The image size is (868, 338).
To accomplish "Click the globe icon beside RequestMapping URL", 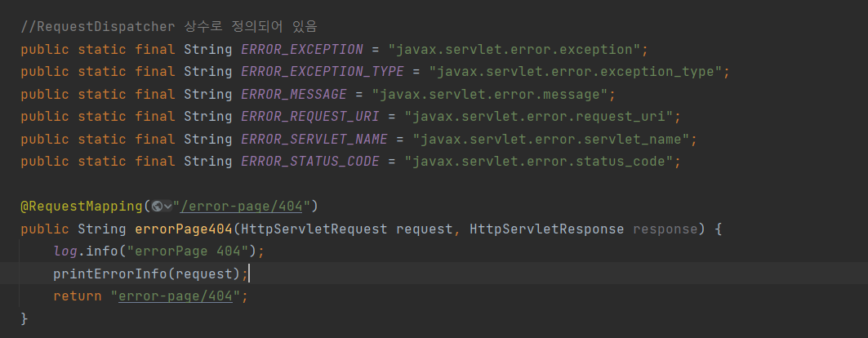I will coord(157,207).
